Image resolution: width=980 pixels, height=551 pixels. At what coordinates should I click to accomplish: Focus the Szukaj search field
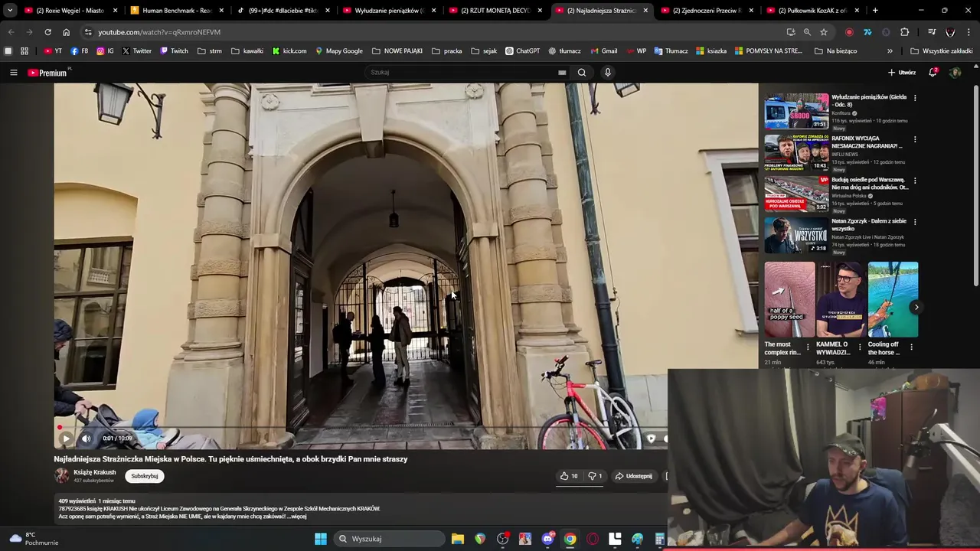pos(462,73)
